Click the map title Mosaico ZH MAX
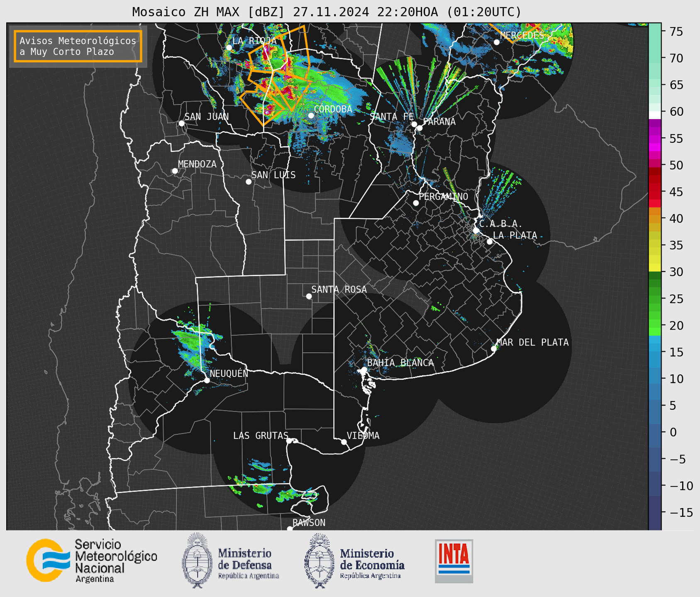Image resolution: width=700 pixels, height=597 pixels. coord(327,12)
